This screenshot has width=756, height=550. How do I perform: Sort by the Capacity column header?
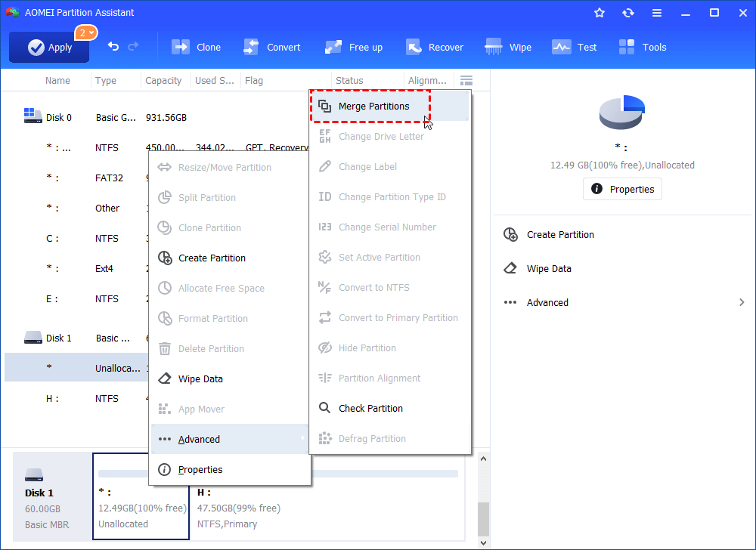click(163, 80)
